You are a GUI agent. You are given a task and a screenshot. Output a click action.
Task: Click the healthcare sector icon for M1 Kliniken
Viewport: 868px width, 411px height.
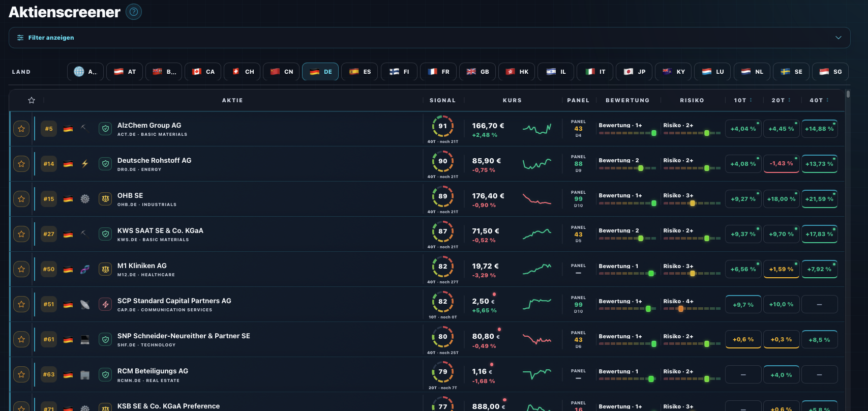coord(85,269)
